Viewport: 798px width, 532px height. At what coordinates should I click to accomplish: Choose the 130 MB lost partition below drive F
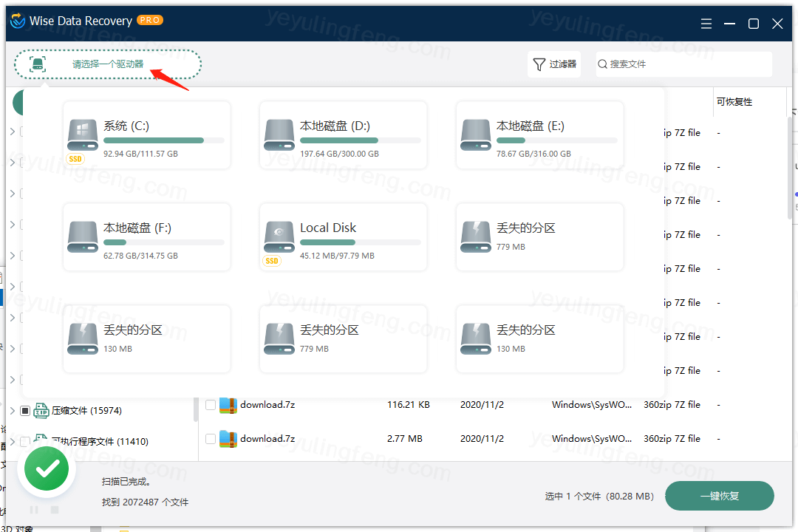pyautogui.click(x=146, y=338)
